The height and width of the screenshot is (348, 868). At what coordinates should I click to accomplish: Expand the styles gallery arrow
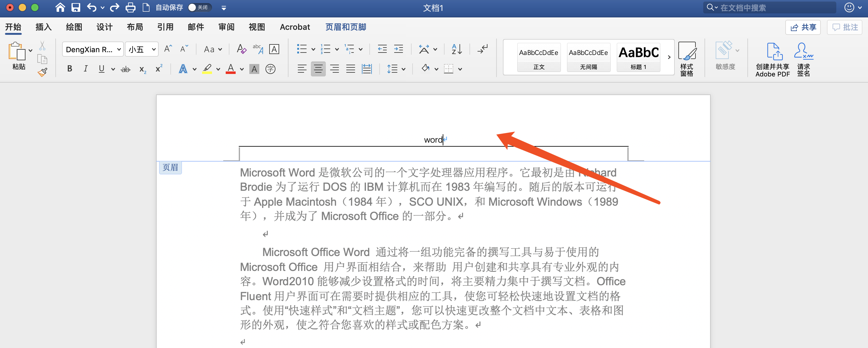coord(669,57)
